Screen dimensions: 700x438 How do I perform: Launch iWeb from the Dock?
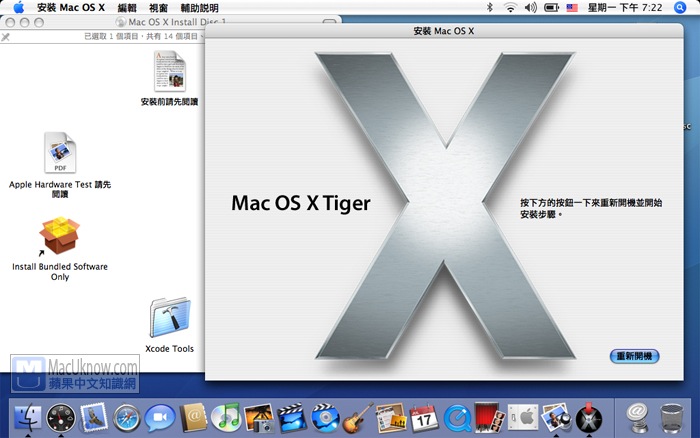(391, 418)
